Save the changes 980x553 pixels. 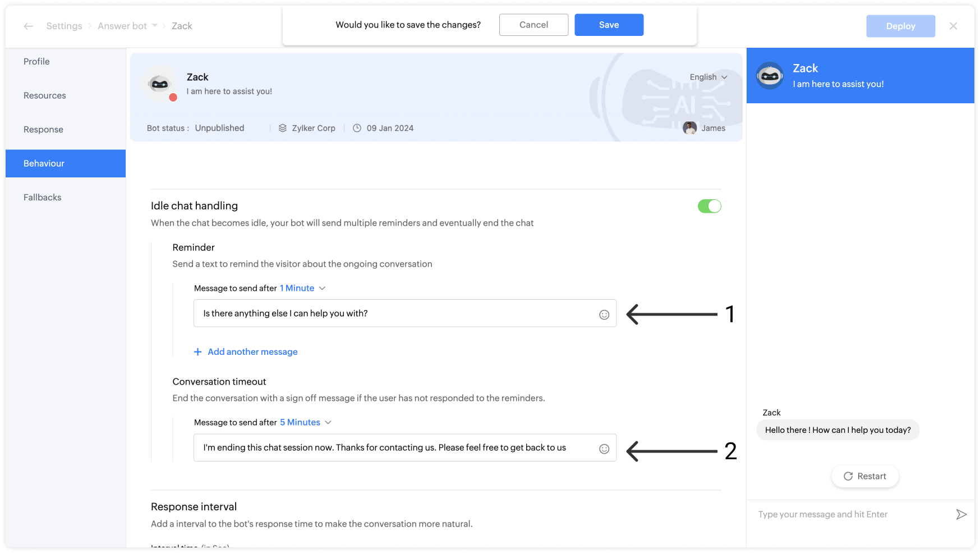609,25
